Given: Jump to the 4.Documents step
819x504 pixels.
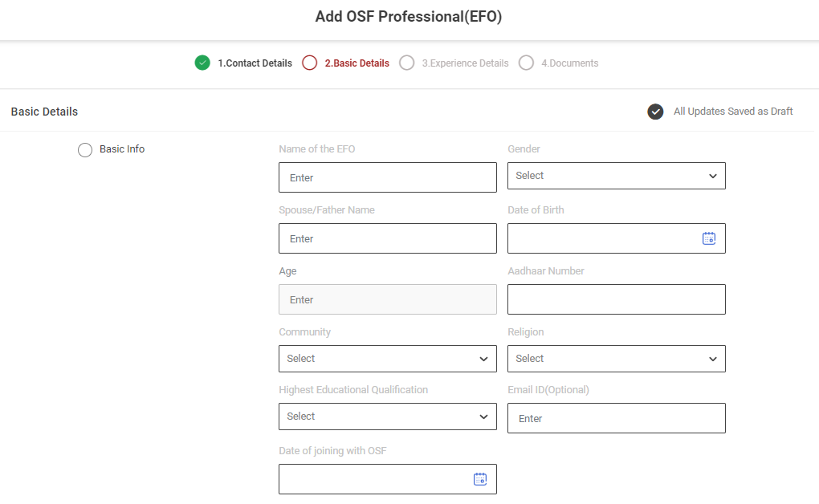Looking at the screenshot, I should [569, 63].
